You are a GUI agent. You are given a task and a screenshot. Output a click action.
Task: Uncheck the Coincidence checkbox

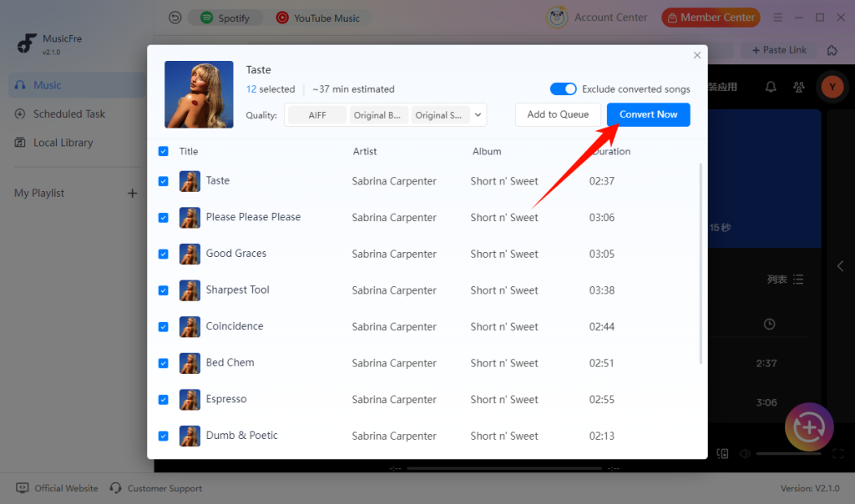point(163,327)
